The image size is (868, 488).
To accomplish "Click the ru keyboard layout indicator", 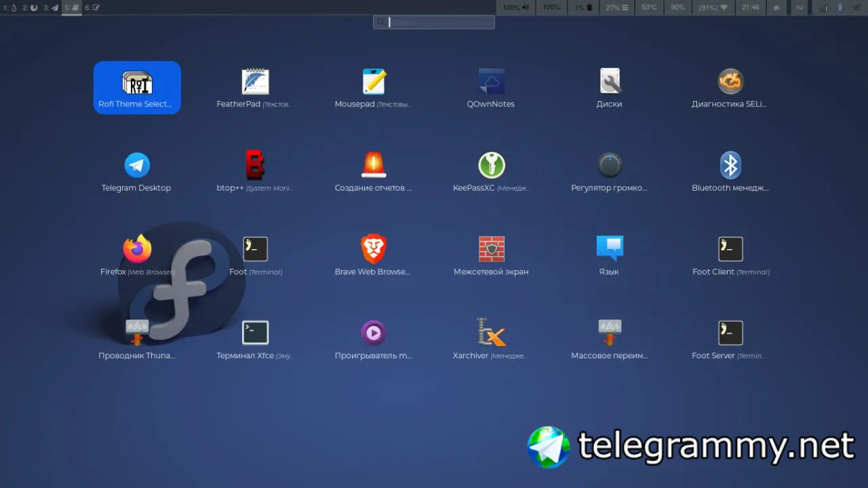I will coord(800,7).
